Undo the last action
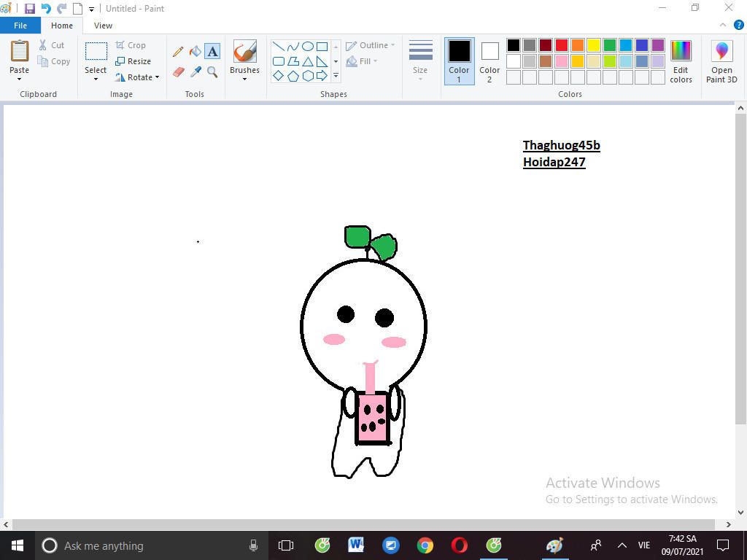 (46, 9)
